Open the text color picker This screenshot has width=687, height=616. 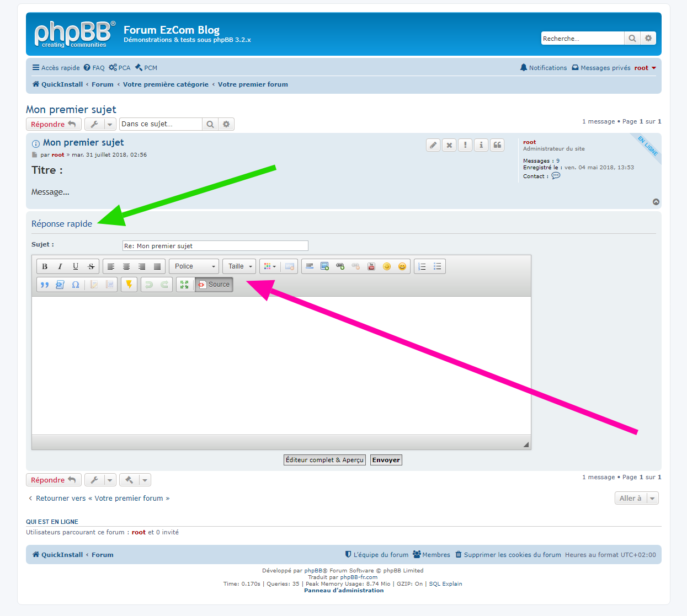[x=270, y=266]
